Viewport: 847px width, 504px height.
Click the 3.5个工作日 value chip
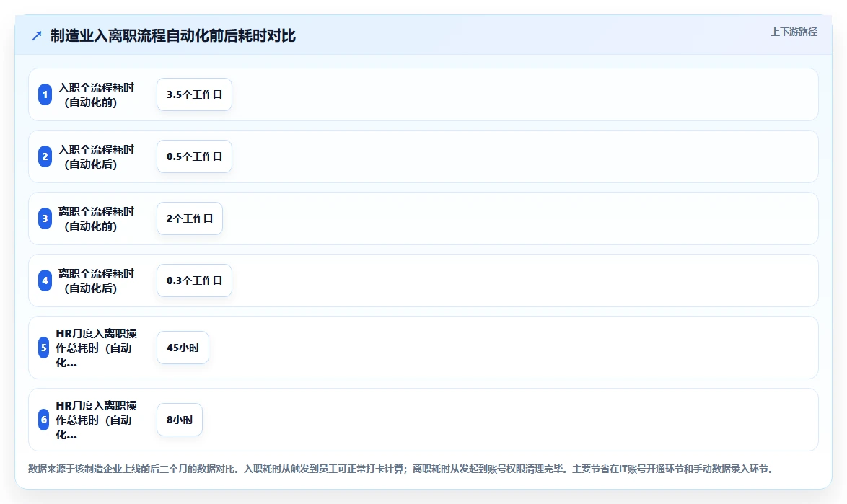coord(195,94)
